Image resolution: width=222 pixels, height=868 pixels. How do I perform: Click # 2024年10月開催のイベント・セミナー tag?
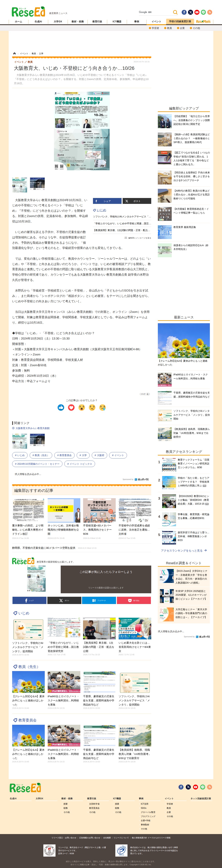[x=37, y=464]
